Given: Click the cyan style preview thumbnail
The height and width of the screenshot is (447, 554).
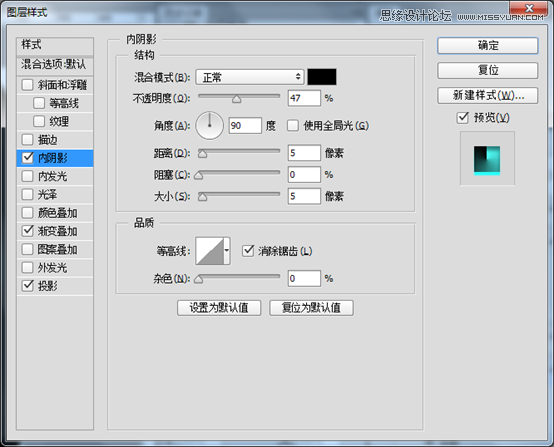Looking at the screenshot, I should click(x=487, y=161).
